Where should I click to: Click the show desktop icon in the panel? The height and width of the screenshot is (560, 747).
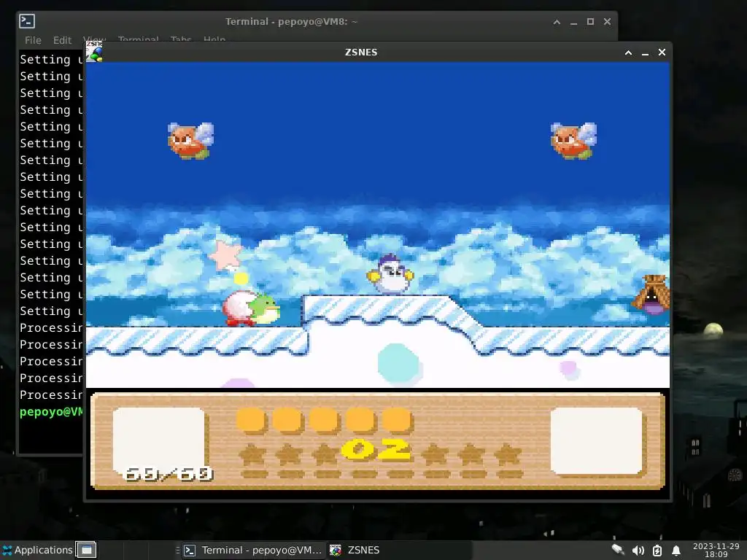pyautogui.click(x=86, y=550)
